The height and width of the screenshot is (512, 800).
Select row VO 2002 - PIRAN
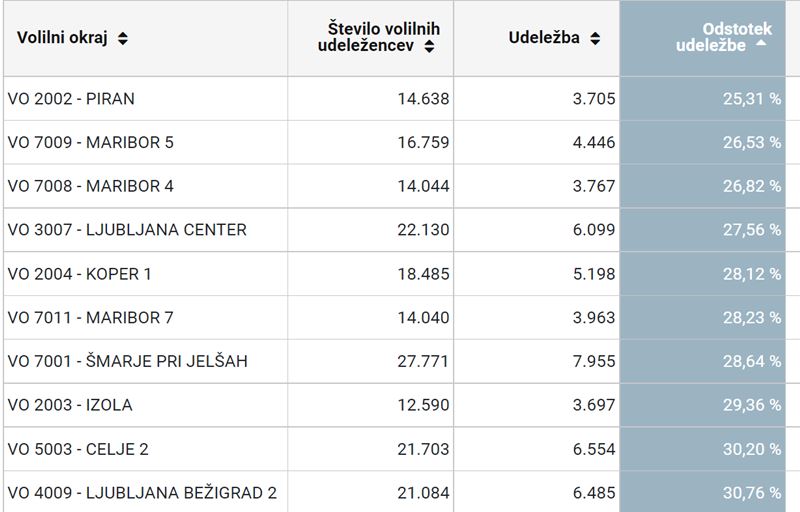(x=71, y=99)
